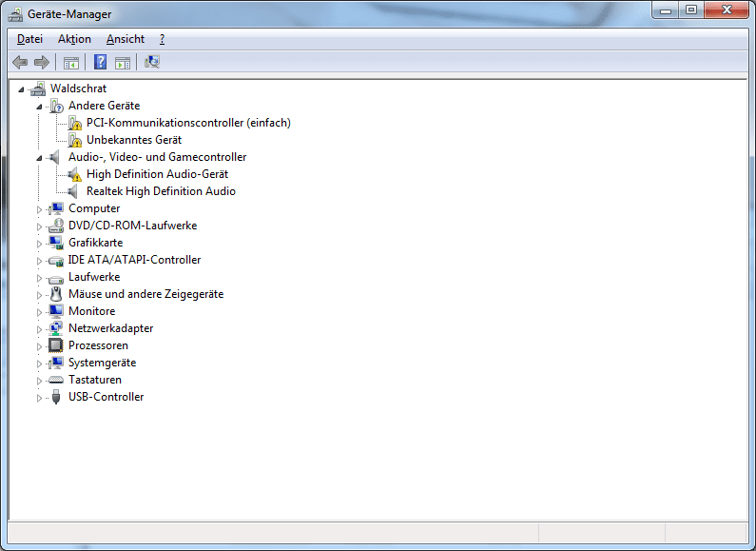Click the show/hide action pane icon
The height and width of the screenshot is (551, 756).
123,62
